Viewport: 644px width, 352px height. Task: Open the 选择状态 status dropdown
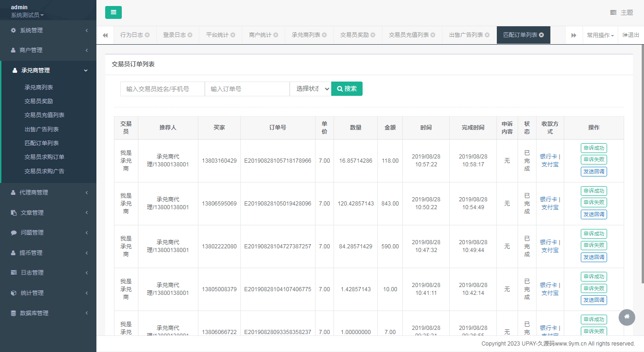310,89
